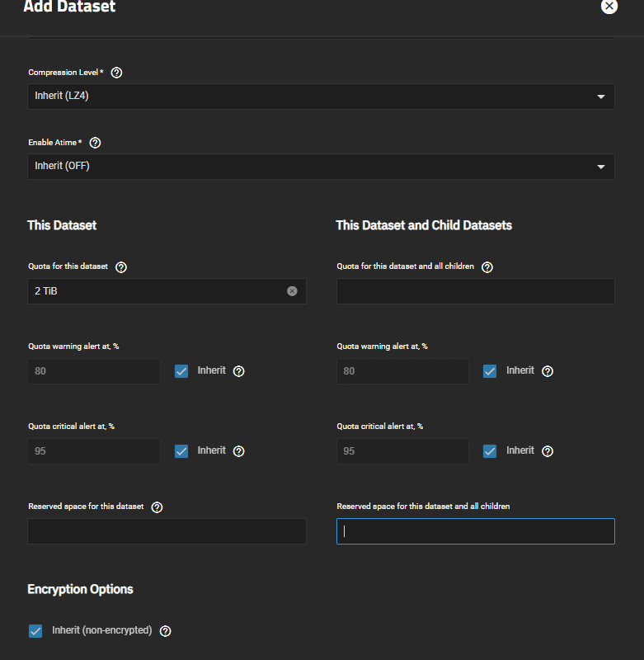644x660 pixels.
Task: Show help for Quota for dataset and all children
Action: (x=487, y=266)
